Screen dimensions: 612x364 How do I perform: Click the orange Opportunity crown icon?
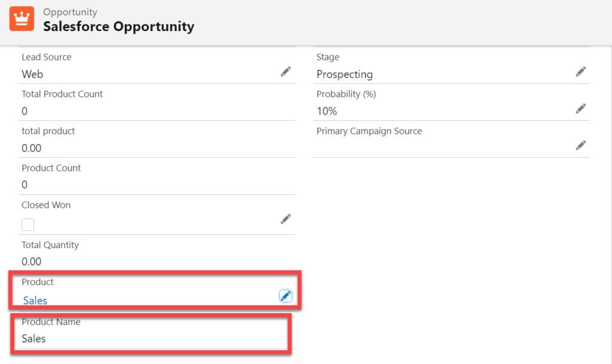pyautogui.click(x=22, y=19)
